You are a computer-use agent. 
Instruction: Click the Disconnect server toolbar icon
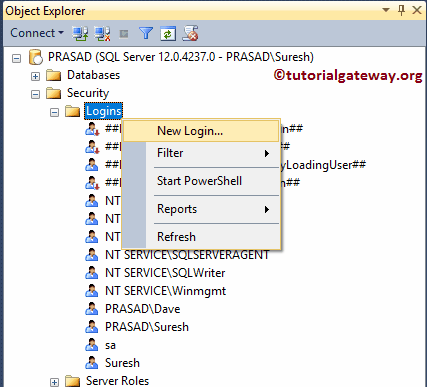click(x=102, y=34)
